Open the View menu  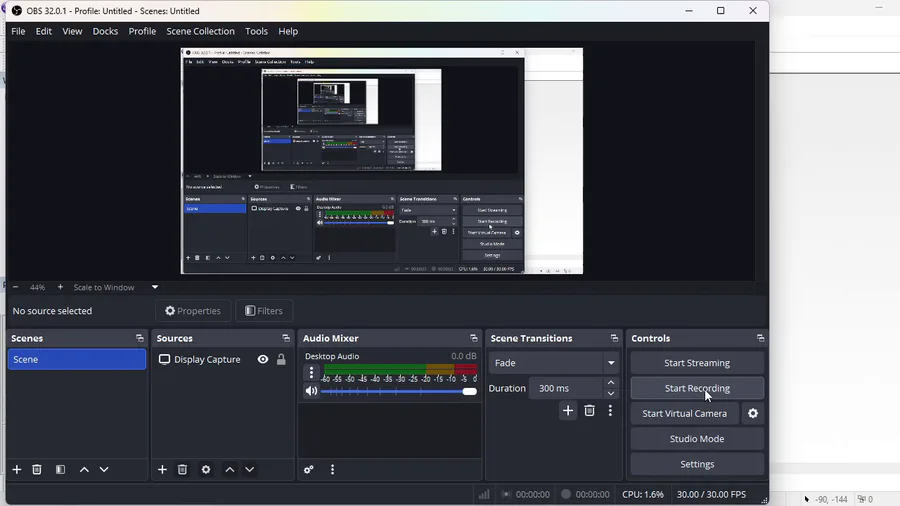coord(72,31)
